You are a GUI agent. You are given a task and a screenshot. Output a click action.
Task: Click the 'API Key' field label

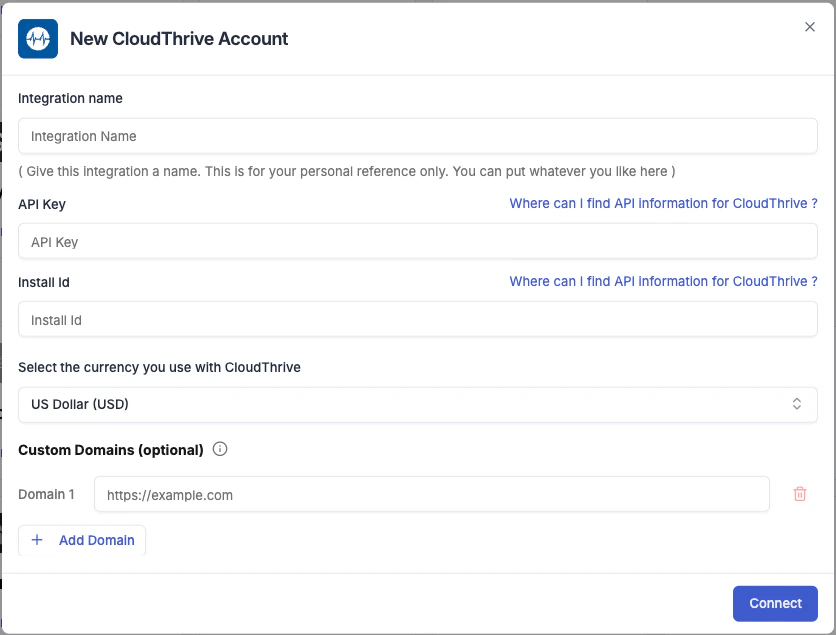(42, 204)
